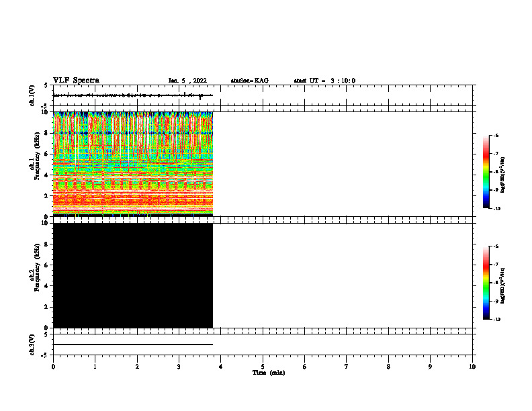Click the 8 kHz tick on ch.1 frequency axis
The image size is (532, 411).
pyautogui.click(x=47, y=133)
